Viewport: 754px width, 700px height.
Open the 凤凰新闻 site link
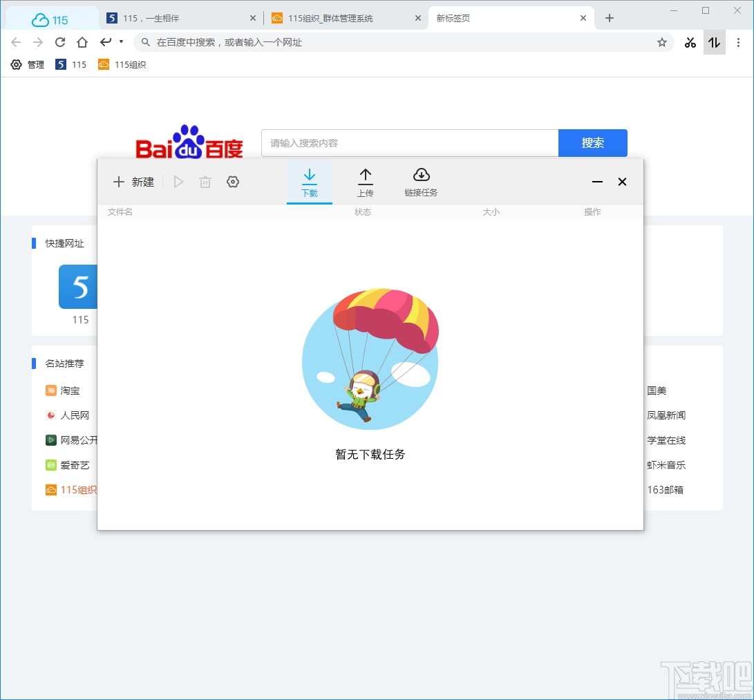[x=666, y=415]
